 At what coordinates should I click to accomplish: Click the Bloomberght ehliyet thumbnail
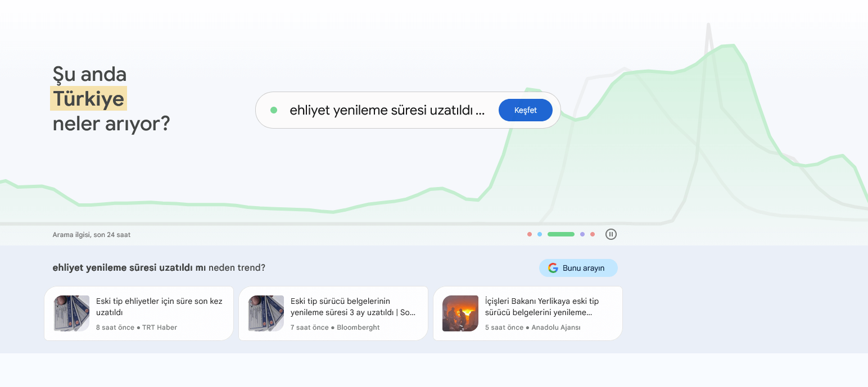click(x=265, y=313)
